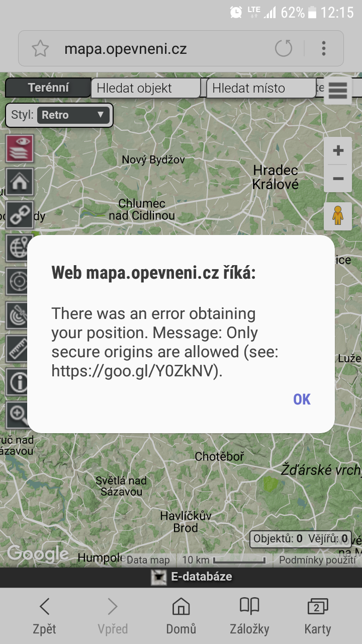362x644 pixels.
Task: Click the chain link icon
Action: [x=20, y=215]
